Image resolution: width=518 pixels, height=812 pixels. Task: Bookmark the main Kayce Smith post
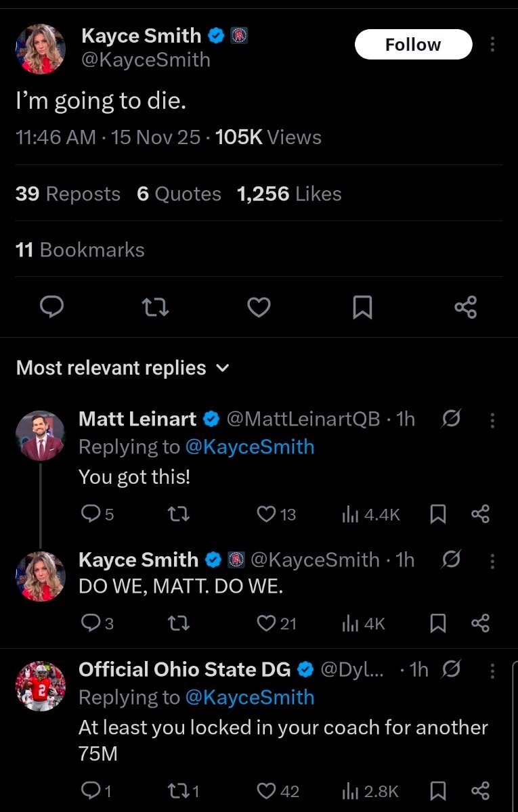362,309
